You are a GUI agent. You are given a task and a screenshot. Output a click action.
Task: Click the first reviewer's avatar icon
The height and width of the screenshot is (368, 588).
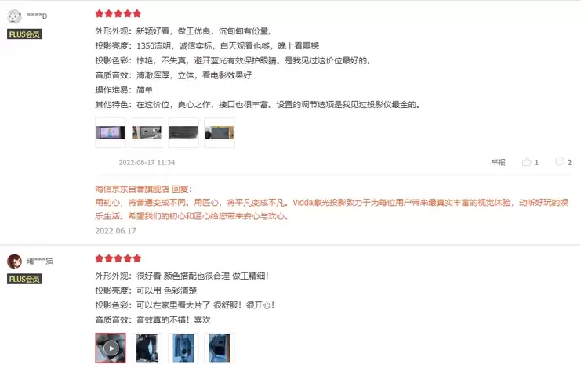point(14,16)
